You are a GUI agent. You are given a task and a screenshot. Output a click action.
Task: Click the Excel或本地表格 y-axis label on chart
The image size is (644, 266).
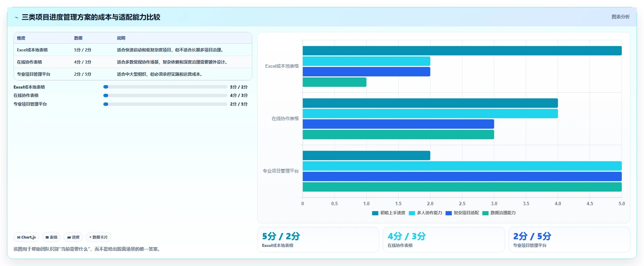(x=282, y=66)
